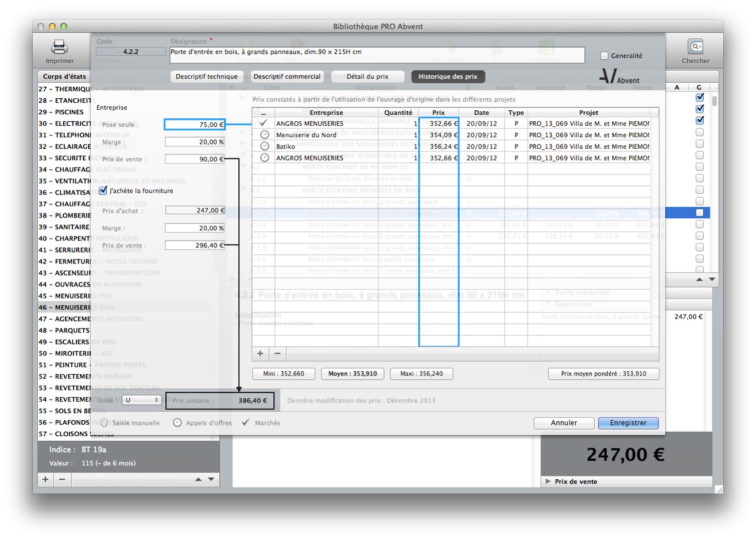Click Prix moyen pondéré button
Image resolution: width=756 pixels, height=539 pixels.
point(603,374)
